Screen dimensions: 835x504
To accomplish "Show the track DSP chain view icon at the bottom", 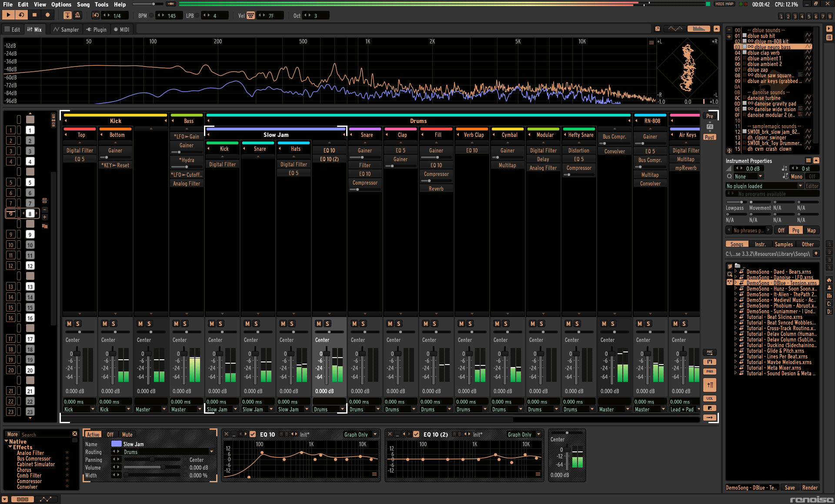I will [23, 499].
